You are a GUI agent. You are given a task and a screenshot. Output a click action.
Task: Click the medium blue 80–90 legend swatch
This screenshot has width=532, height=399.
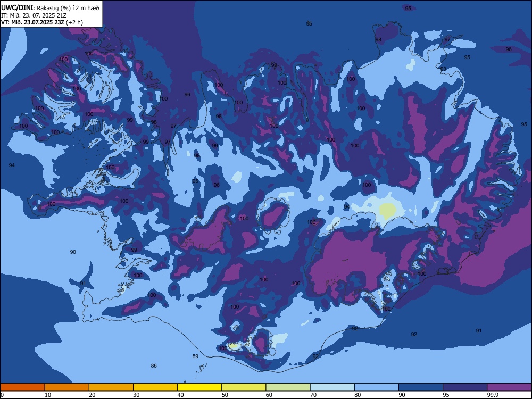point(377,387)
